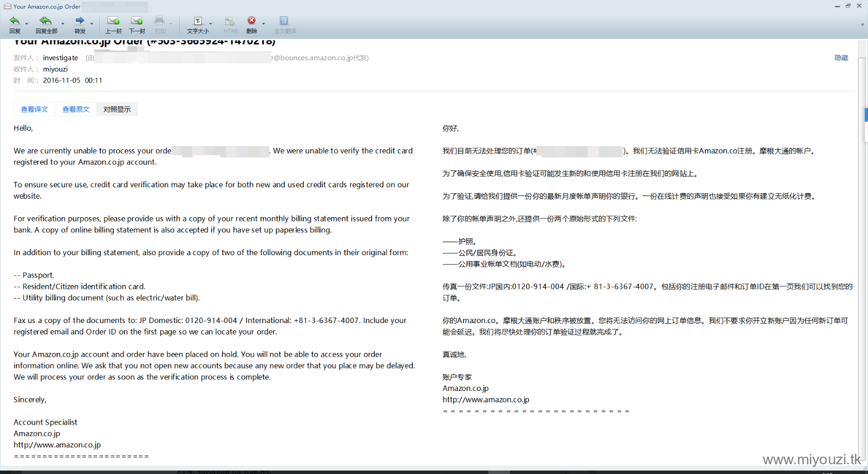The height and width of the screenshot is (474, 868).
Task: Select the 对照显示 tab
Action: [117, 109]
